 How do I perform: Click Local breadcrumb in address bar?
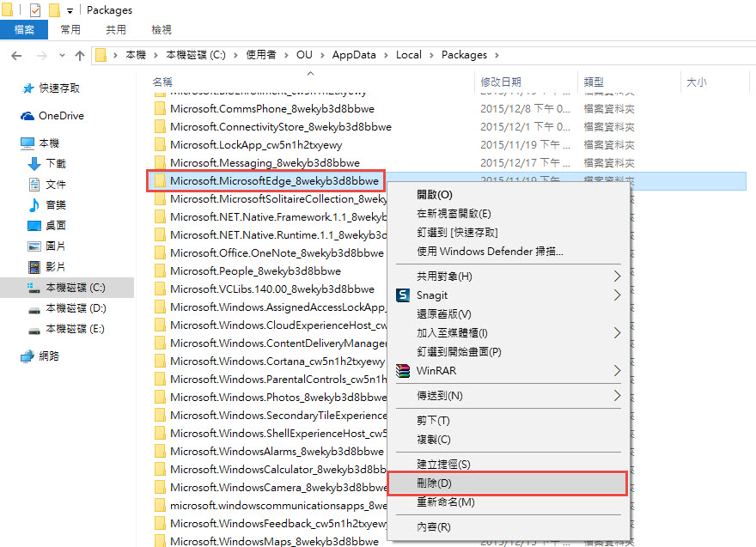point(409,55)
